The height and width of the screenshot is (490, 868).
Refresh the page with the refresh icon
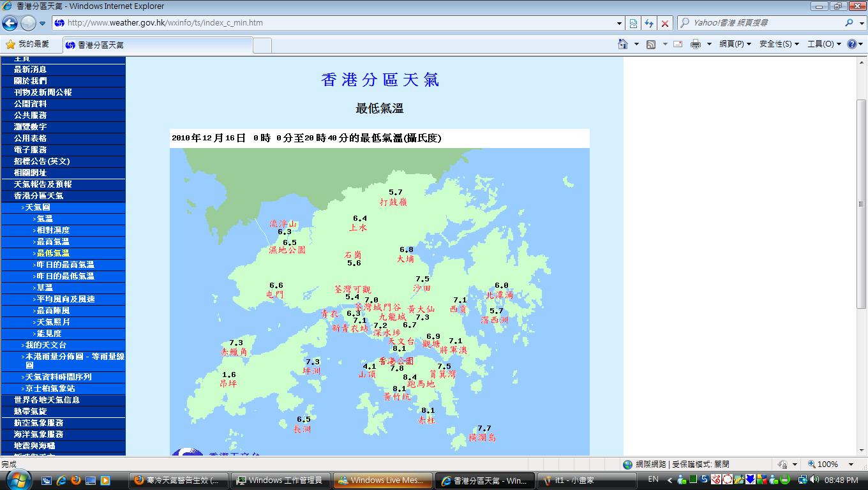(649, 23)
